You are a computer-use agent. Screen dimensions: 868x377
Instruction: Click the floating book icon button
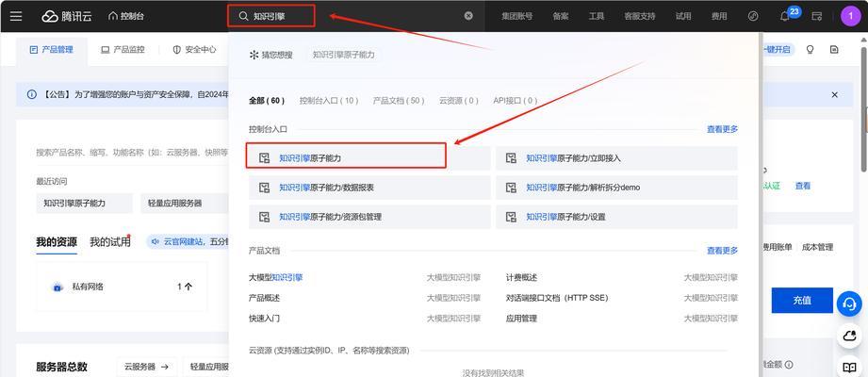point(849,367)
